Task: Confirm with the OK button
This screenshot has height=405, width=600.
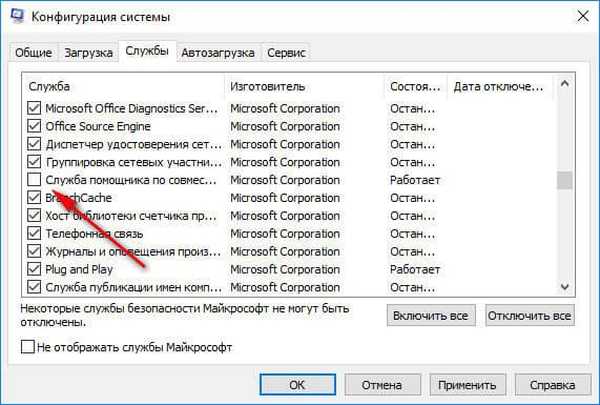Action: pos(297,383)
